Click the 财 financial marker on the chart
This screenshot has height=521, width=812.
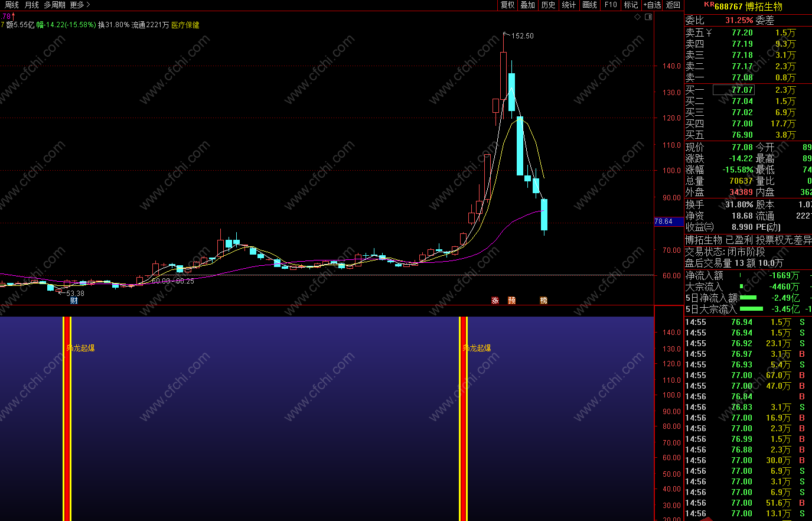coord(74,300)
